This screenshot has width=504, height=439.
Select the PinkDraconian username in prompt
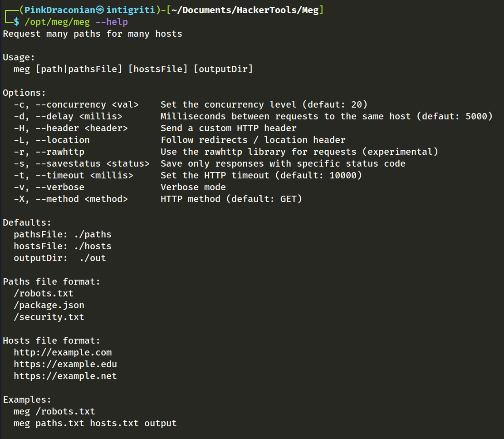coord(60,10)
